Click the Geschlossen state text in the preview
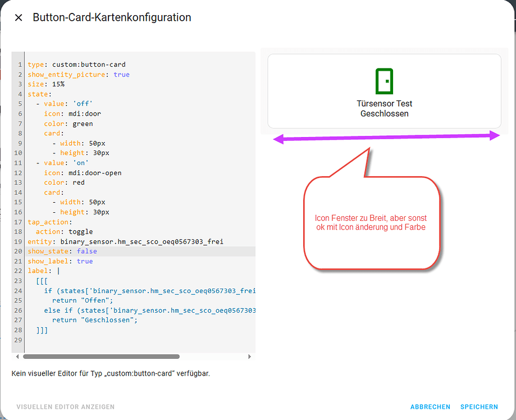This screenshot has height=420, width=516. [384, 113]
